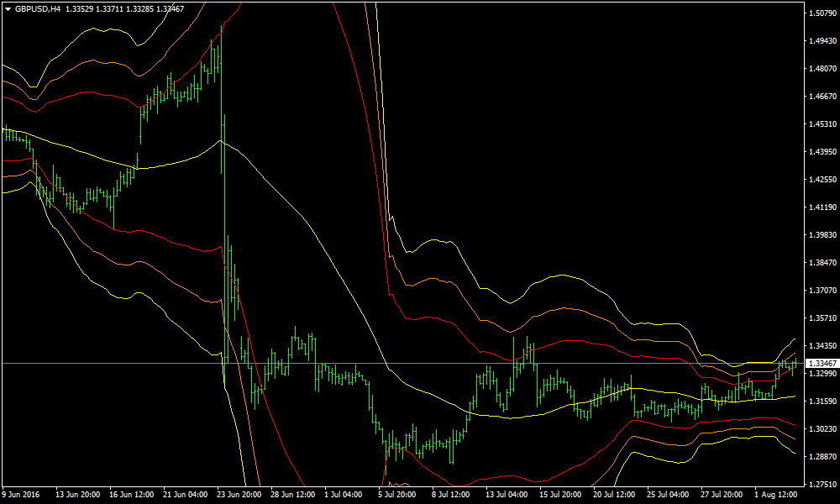Click the 1.42550 price scale label
The height and width of the screenshot is (504, 840).
point(822,180)
